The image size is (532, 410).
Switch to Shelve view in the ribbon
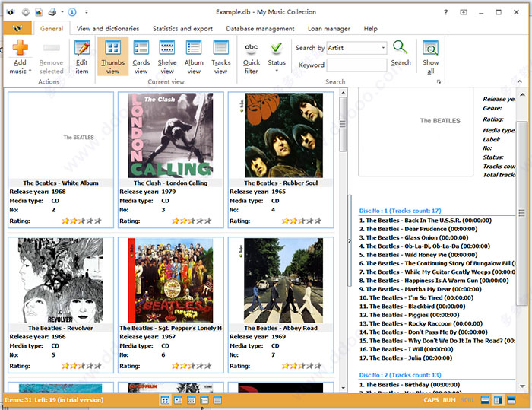coord(167,56)
